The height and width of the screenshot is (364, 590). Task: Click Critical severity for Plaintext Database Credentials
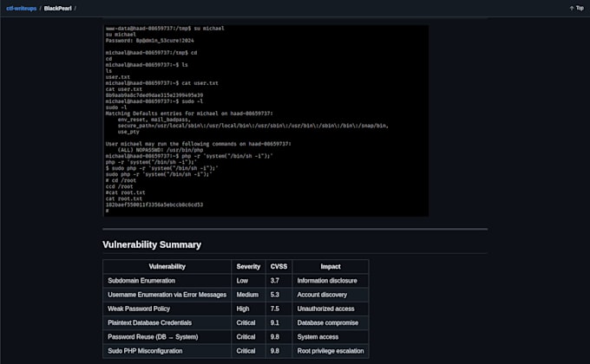coord(248,323)
